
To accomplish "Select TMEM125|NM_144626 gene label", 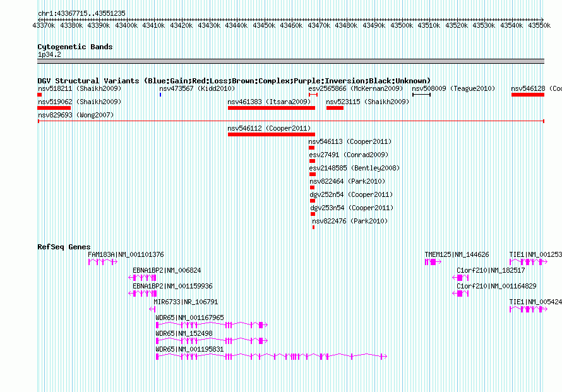I will pos(457,254).
